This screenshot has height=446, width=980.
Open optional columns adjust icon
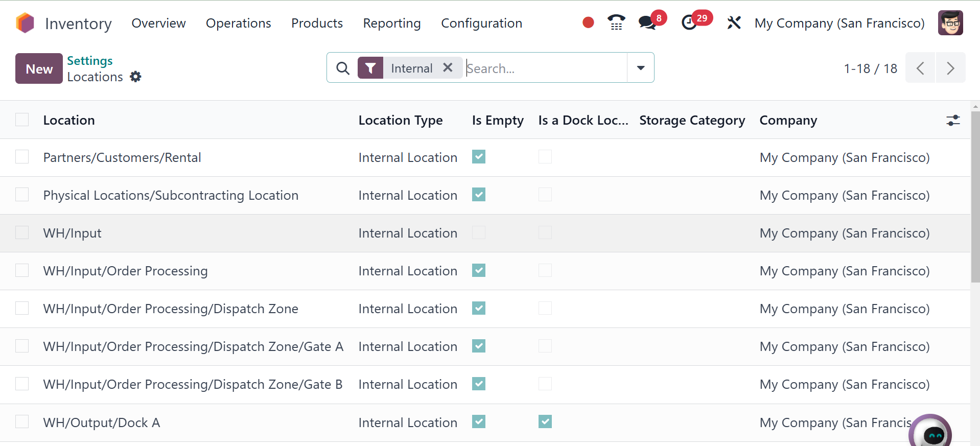coord(953,121)
